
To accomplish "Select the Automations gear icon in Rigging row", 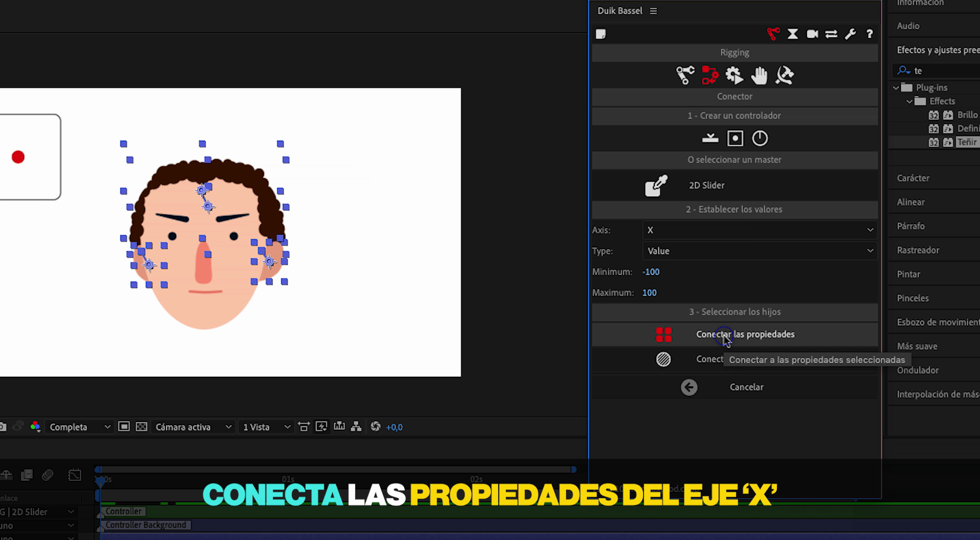I will (x=734, y=75).
